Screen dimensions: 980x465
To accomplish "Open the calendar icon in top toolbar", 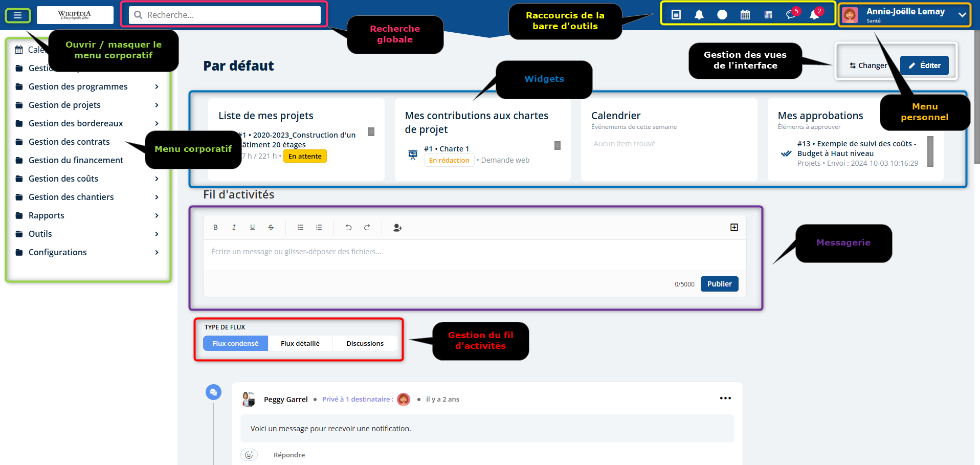I will click(x=745, y=15).
